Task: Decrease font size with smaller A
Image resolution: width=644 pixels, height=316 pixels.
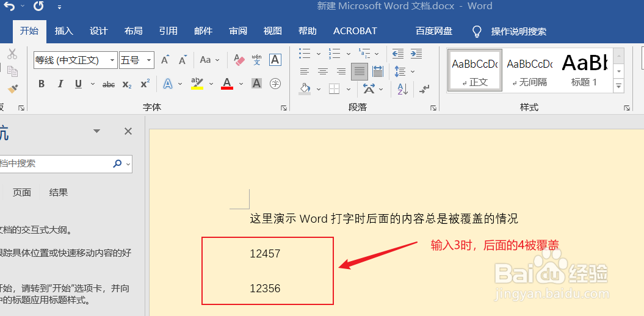Action: [183, 60]
